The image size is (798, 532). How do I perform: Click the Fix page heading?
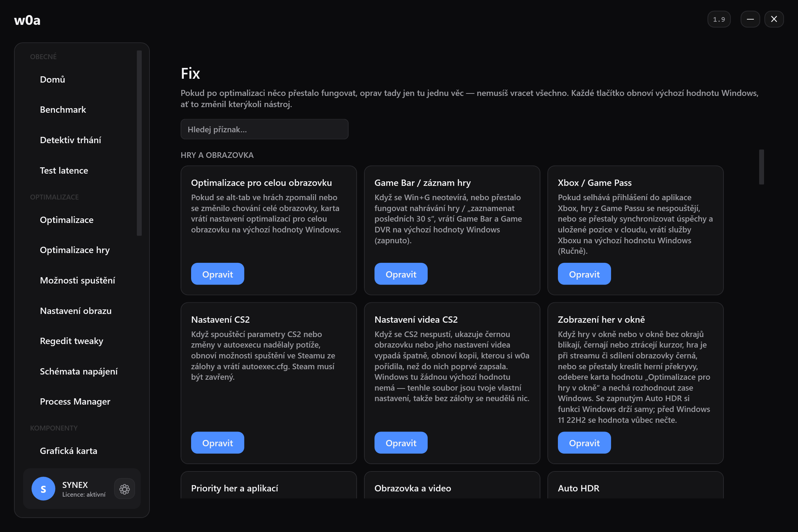coord(190,73)
